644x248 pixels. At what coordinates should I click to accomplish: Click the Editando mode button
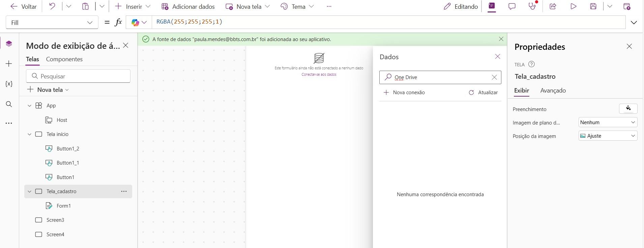coord(461,6)
